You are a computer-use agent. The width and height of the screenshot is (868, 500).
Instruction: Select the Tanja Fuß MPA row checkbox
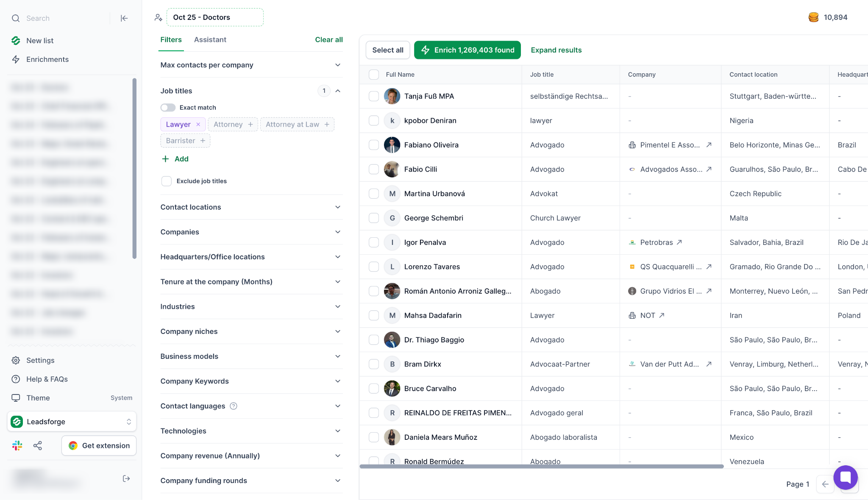[374, 96]
